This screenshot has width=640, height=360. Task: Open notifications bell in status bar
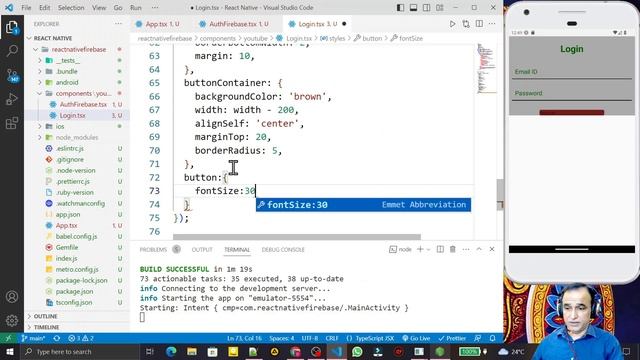pos(493,338)
